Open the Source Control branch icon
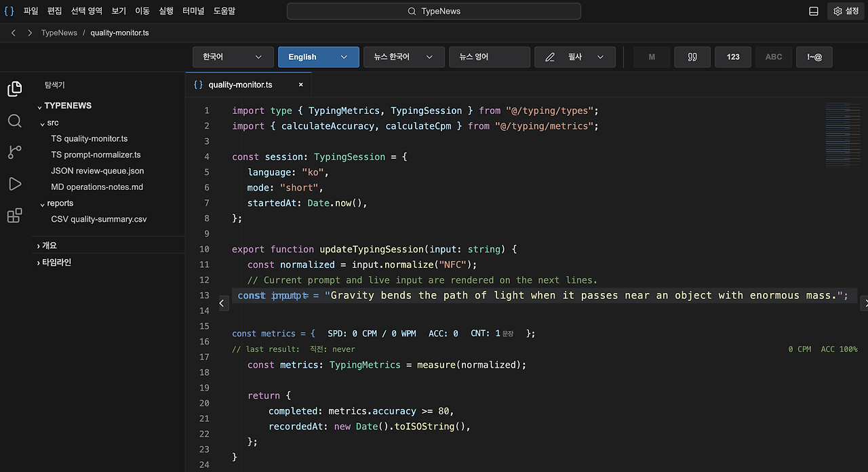Viewport: 868px width, 472px height. point(14,152)
